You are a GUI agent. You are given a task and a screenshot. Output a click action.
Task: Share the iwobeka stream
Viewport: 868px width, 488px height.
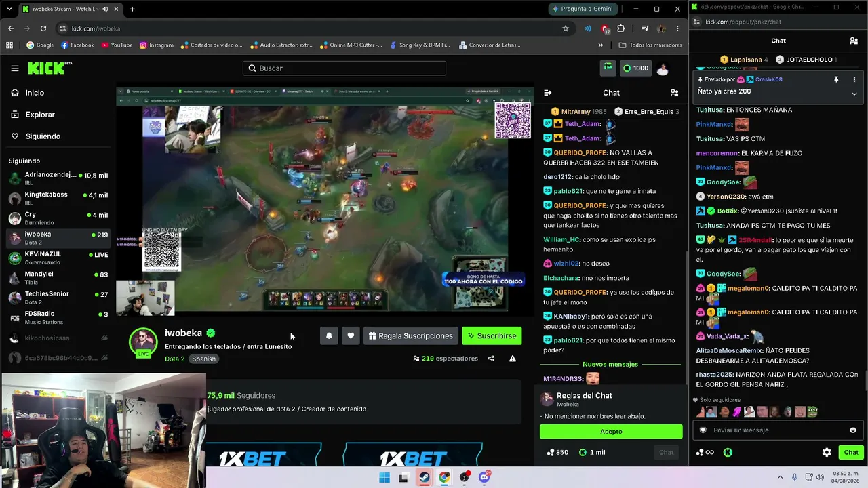[x=491, y=359]
